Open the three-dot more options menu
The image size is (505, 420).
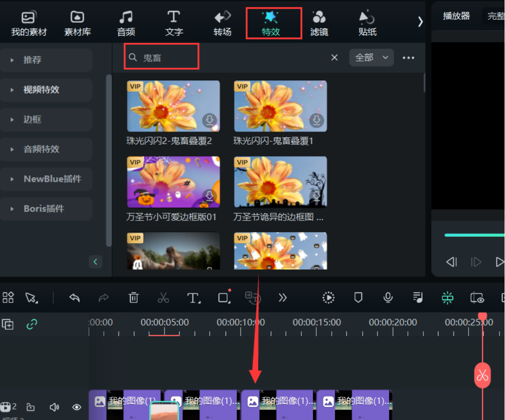tap(408, 58)
